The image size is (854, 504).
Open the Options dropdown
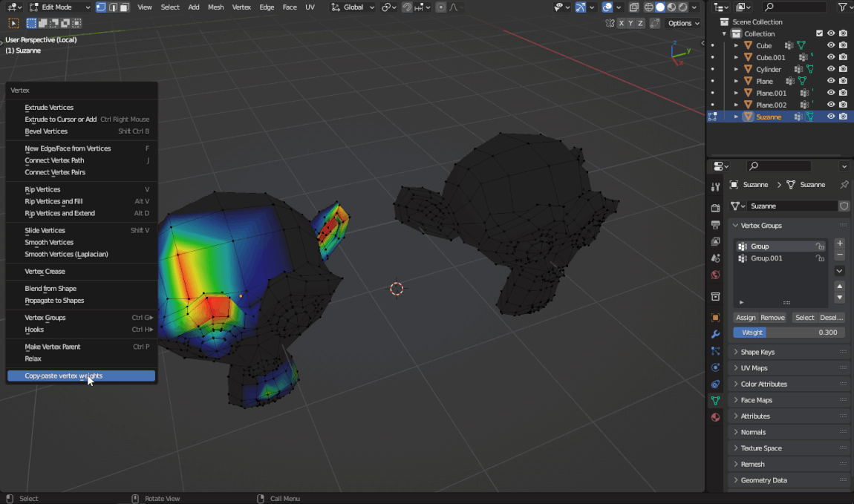point(683,23)
